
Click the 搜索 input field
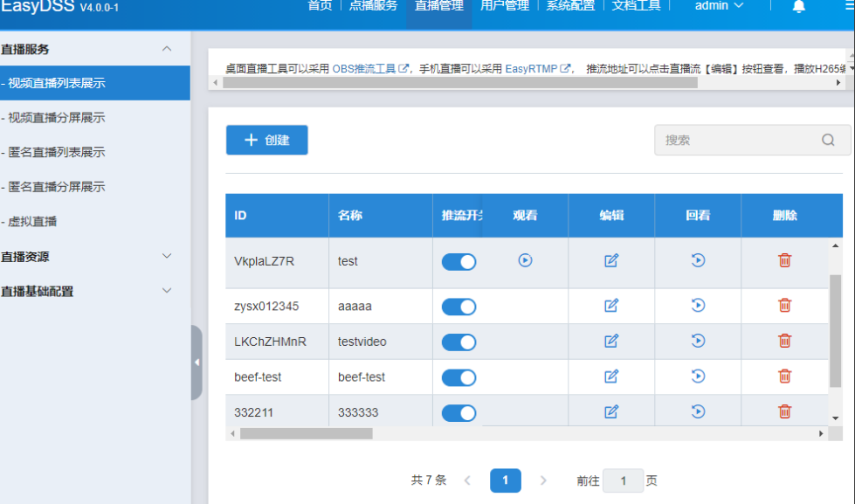[753, 140]
